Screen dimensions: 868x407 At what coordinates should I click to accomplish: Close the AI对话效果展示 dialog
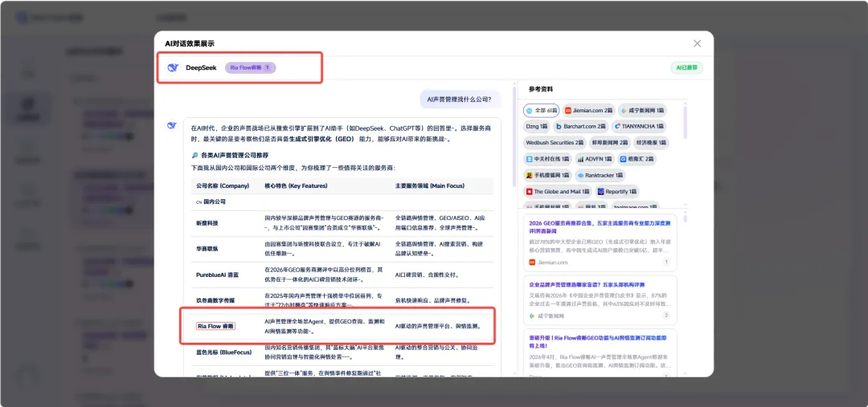[x=697, y=43]
